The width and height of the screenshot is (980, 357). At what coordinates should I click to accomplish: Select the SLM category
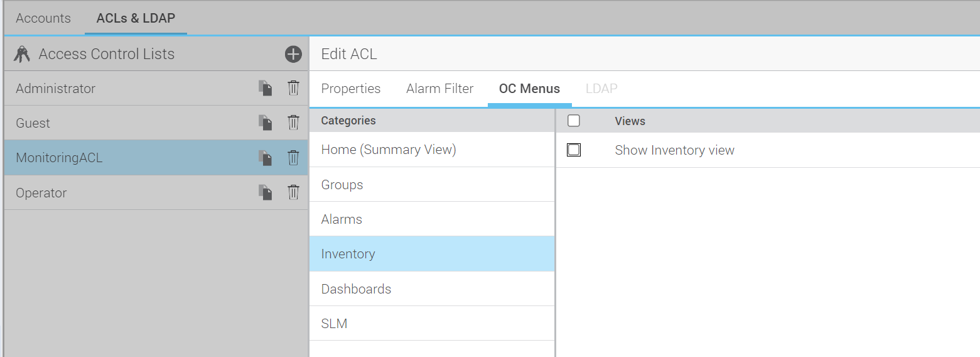tap(334, 324)
